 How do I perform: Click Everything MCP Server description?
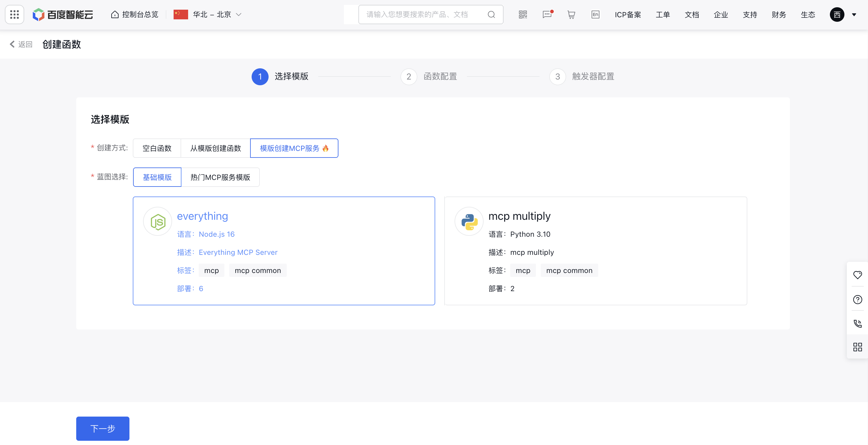[238, 252]
